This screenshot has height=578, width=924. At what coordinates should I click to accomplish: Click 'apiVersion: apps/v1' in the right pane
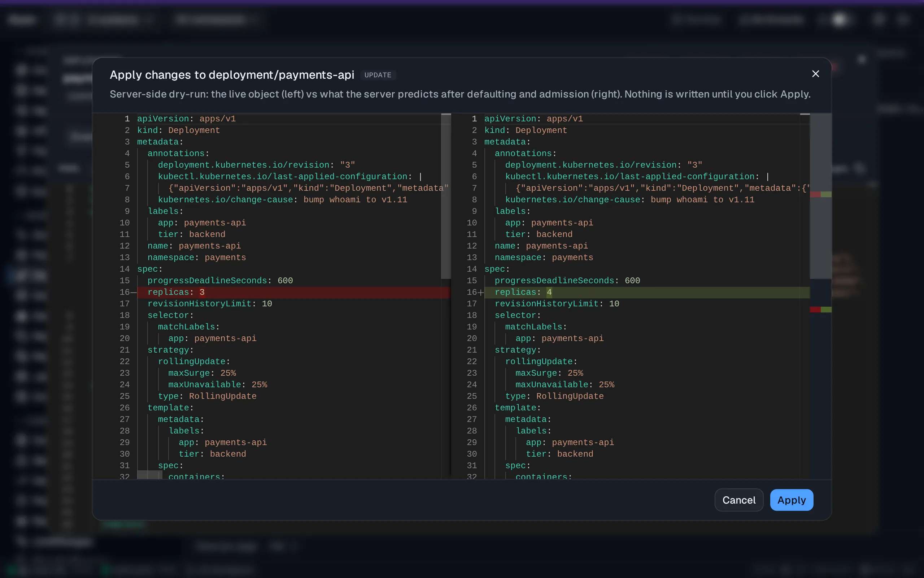(533, 119)
